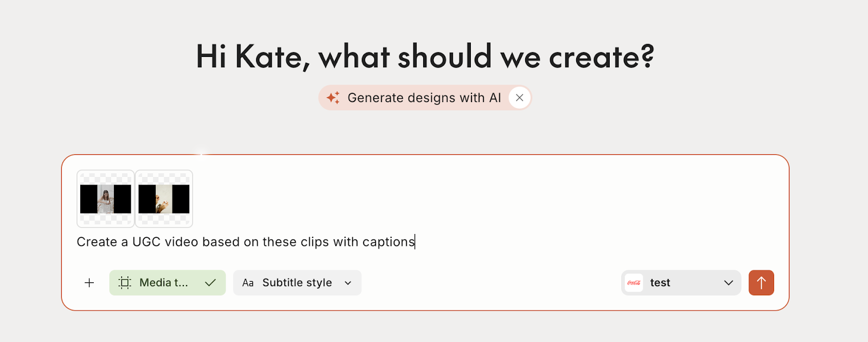Expand the chevron next to Subtitle style
The width and height of the screenshot is (868, 342).
coord(348,283)
